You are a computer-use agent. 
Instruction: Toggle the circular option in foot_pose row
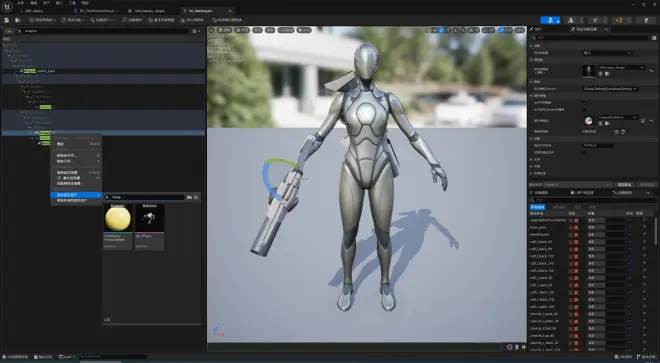tap(644, 227)
